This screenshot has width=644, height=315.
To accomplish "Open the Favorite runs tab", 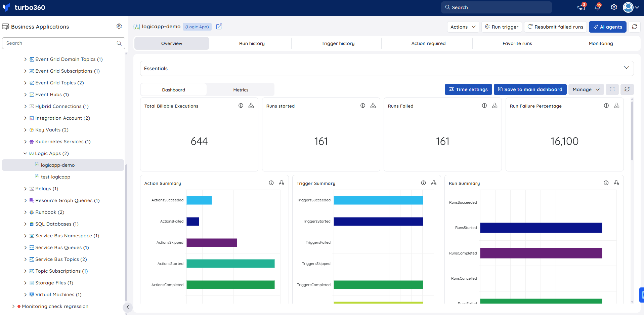I will tap(517, 43).
